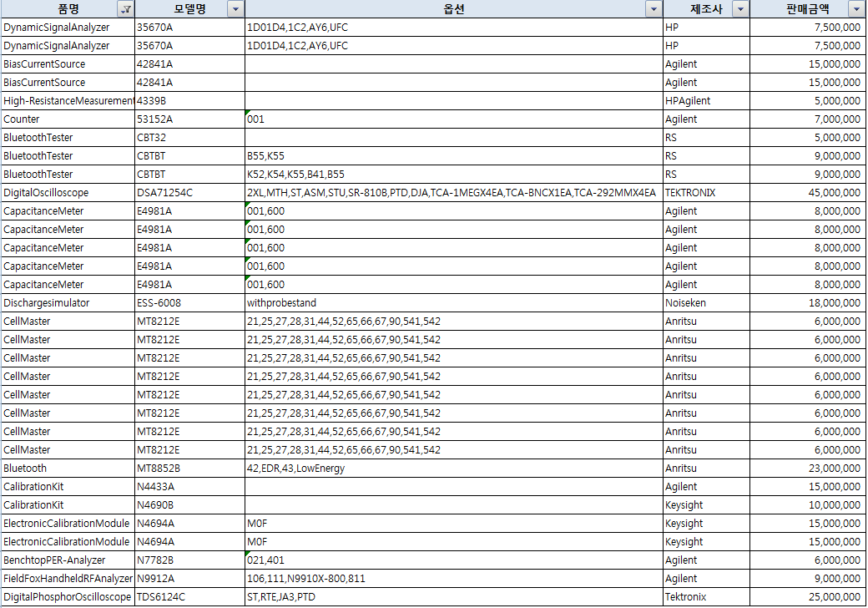Select the Dischargesimulator cell
Viewport: 868px width, 608px height.
click(x=67, y=303)
